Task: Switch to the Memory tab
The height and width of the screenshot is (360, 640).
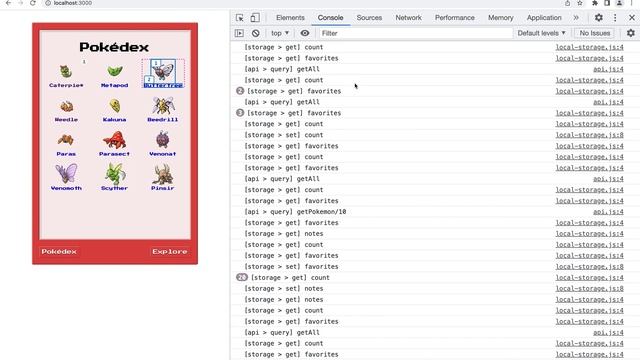Action: pyautogui.click(x=500, y=18)
